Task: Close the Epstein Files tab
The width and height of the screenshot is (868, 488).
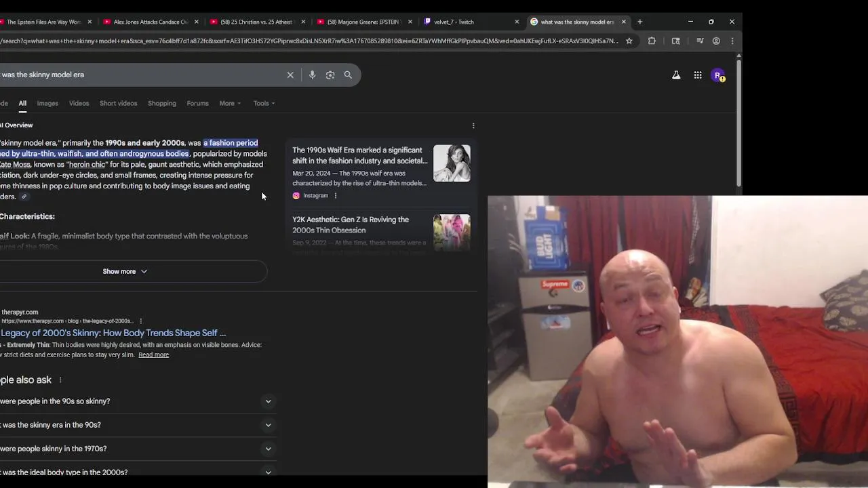Action: (90, 22)
